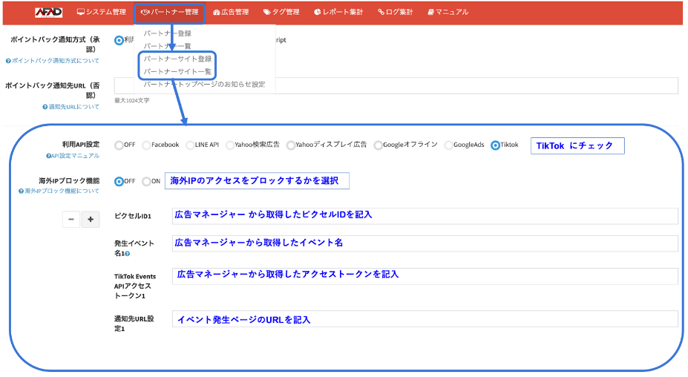Choose パートナーサイト一覧 from menu
The height and width of the screenshot is (377, 688).
[177, 72]
